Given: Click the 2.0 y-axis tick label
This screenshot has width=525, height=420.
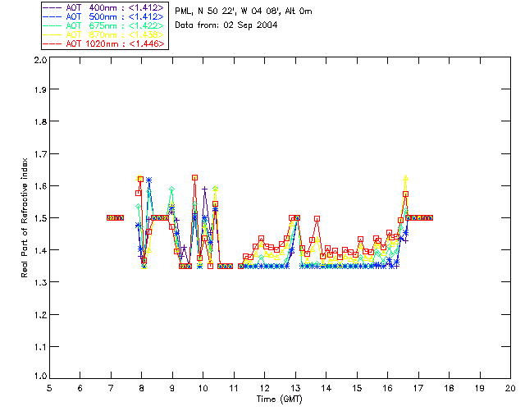Looking at the screenshot, I should [x=40, y=60].
